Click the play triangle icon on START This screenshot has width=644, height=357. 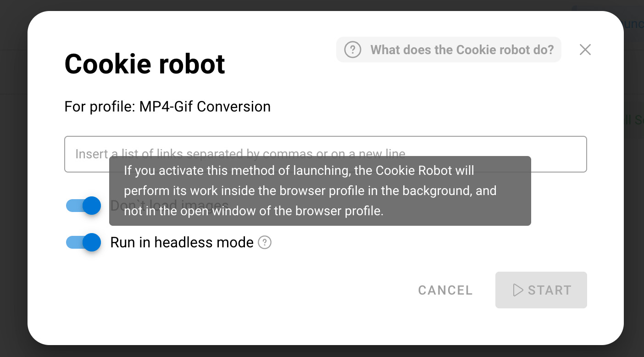click(x=518, y=290)
